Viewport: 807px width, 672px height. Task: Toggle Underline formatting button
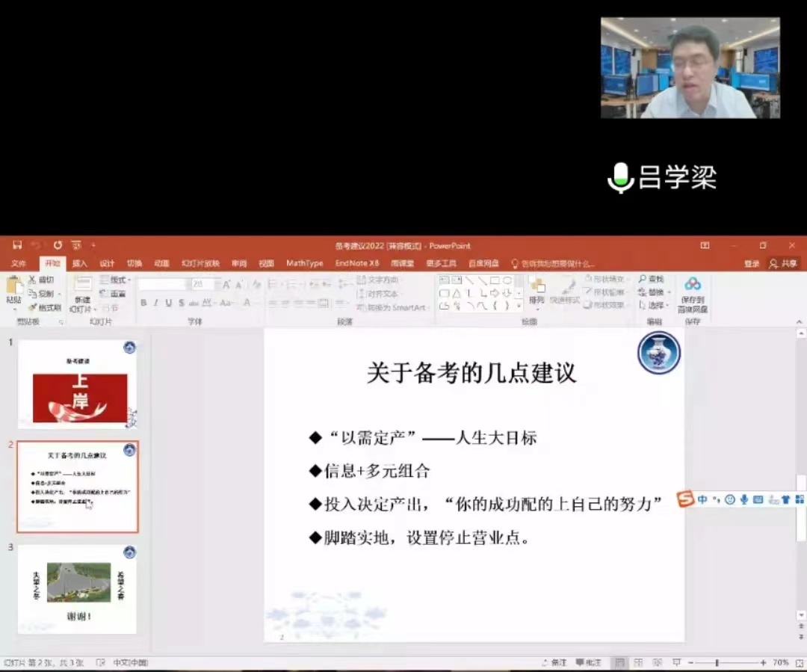pyautogui.click(x=168, y=303)
